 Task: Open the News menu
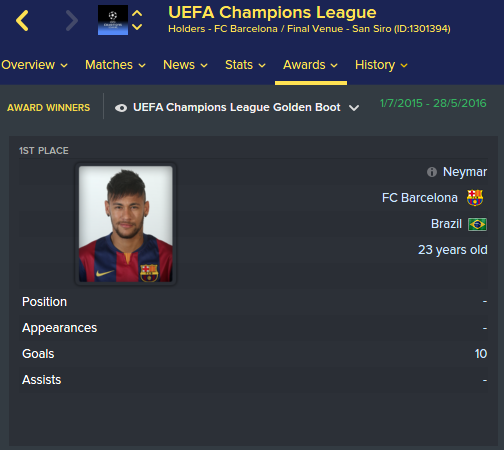185,65
